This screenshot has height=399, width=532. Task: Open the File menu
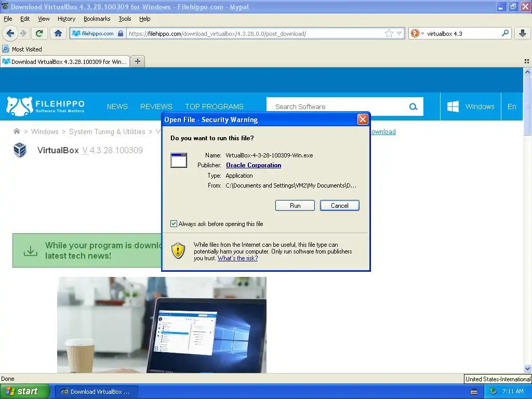pos(8,19)
